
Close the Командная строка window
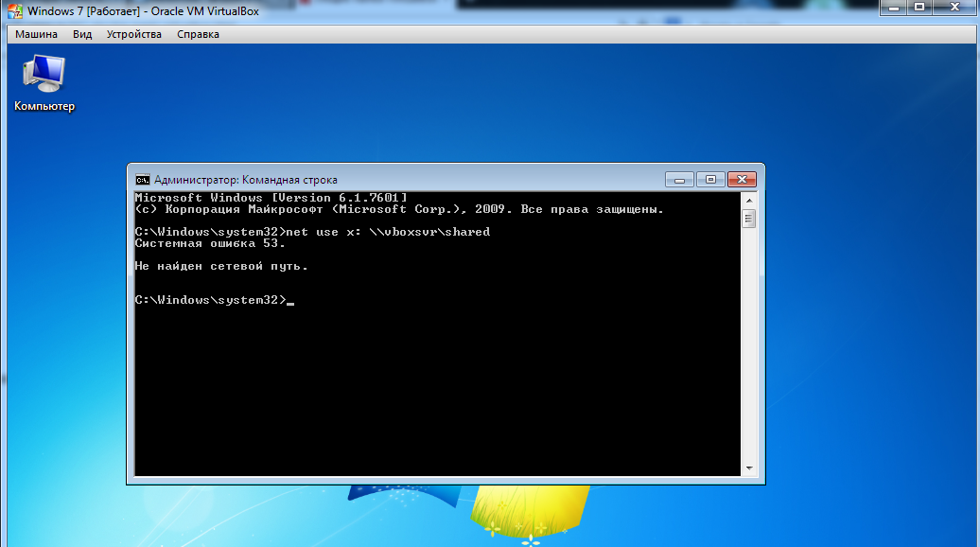point(742,180)
